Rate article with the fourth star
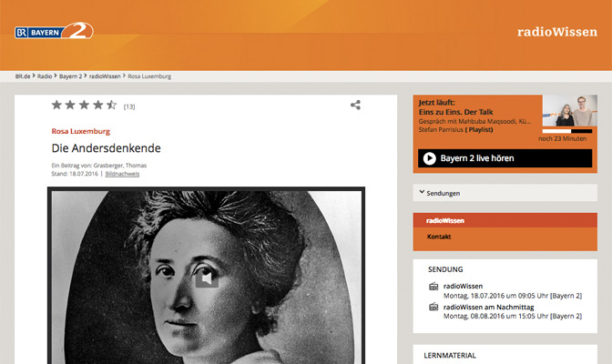This screenshot has width=612, height=364. (x=98, y=105)
